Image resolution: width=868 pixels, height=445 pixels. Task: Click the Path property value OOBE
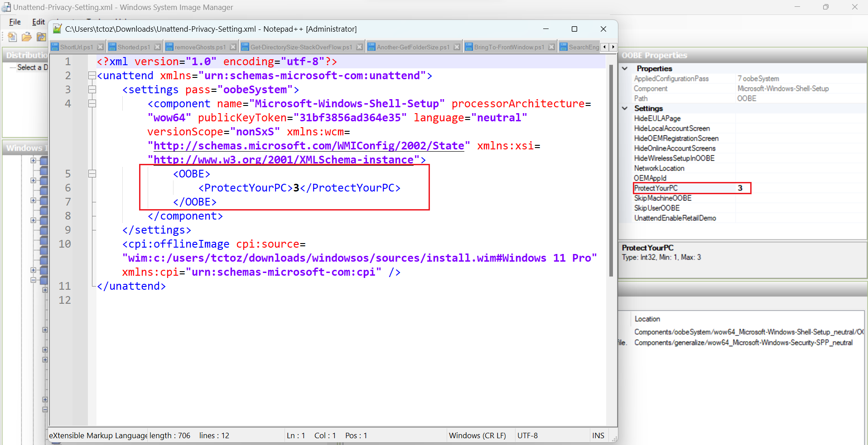point(747,98)
